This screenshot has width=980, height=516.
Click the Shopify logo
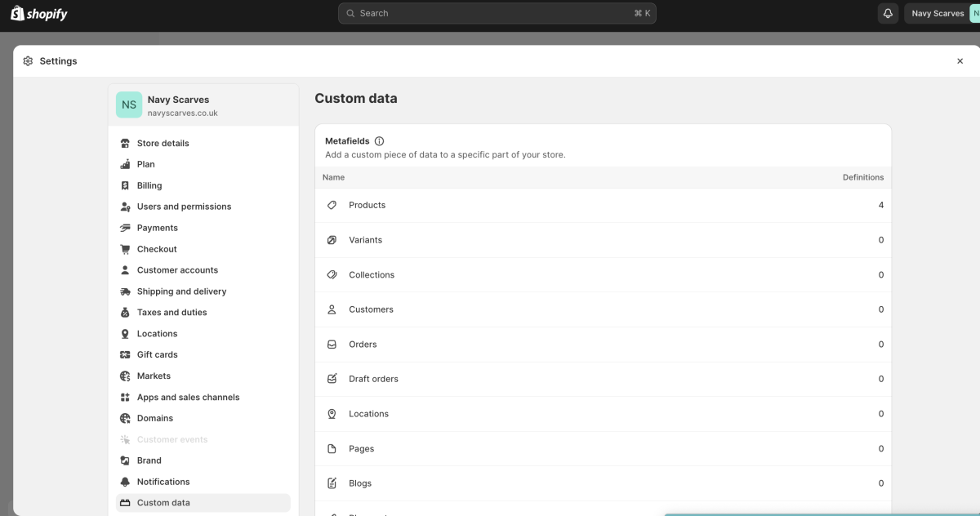tap(39, 14)
